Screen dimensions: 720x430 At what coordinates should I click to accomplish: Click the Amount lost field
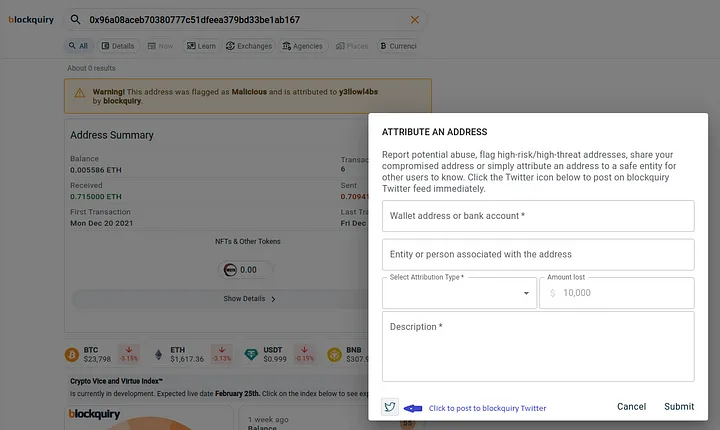[x=617, y=293]
